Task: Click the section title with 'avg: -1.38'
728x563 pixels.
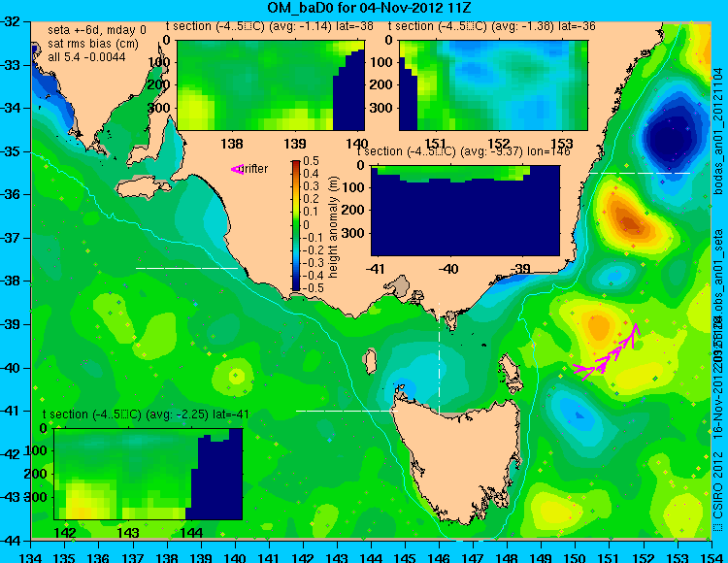Action: [492, 26]
